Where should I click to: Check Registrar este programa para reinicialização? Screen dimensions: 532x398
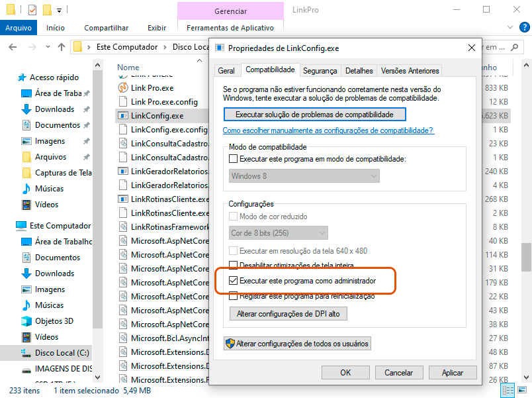click(233, 296)
